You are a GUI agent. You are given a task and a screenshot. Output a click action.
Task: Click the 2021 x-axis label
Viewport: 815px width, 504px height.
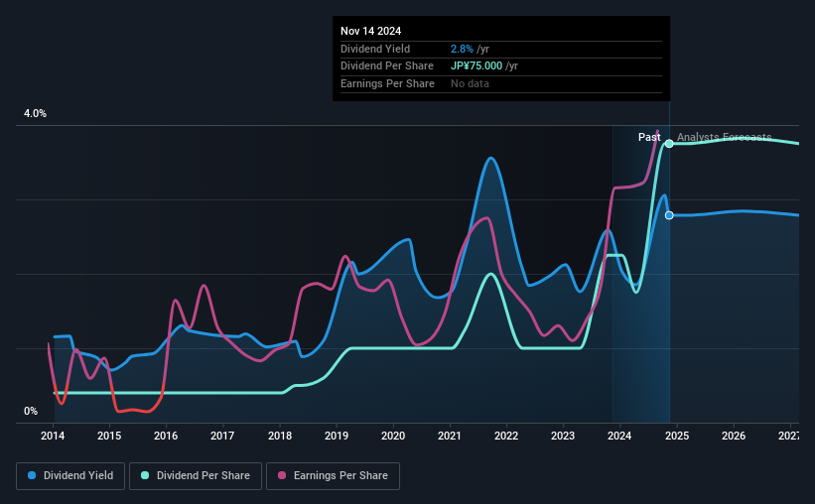[x=450, y=436]
